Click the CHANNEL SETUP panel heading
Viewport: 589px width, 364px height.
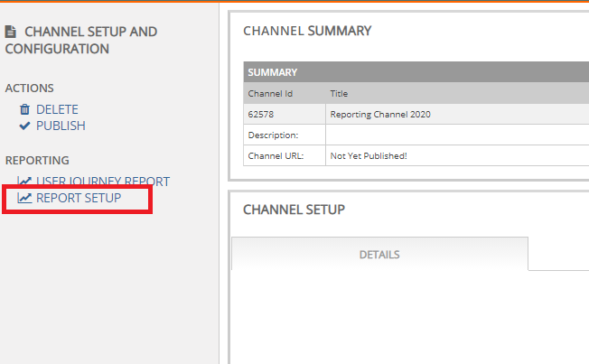294,210
